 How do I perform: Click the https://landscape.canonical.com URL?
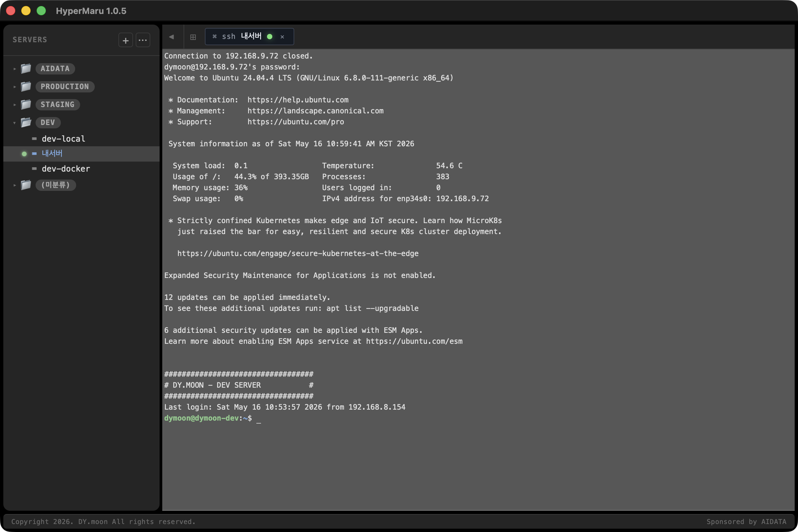(x=316, y=111)
